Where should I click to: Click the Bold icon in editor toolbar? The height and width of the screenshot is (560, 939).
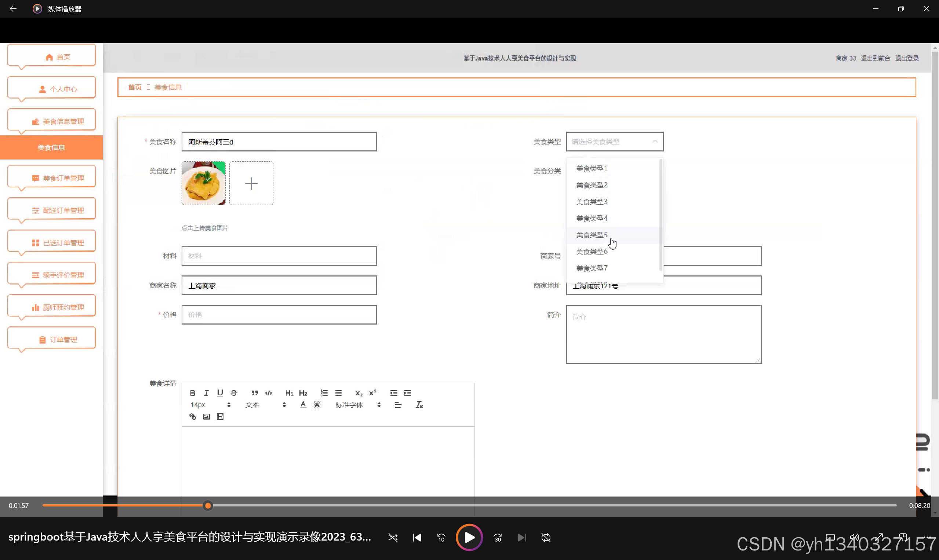coord(193,393)
